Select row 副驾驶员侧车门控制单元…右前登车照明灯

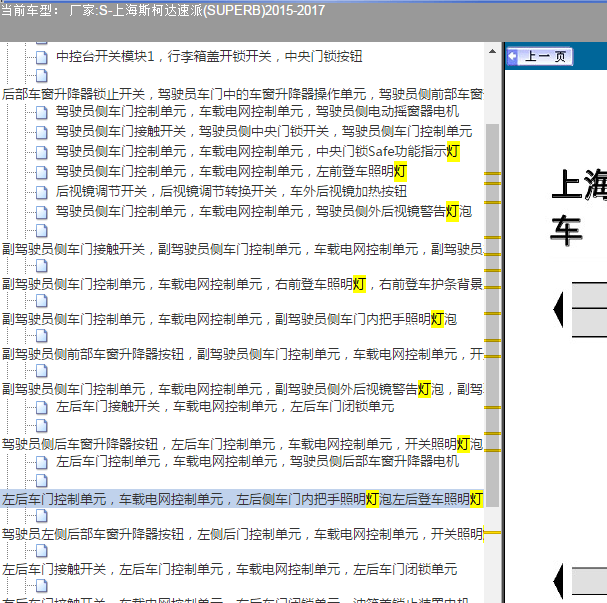pos(242,284)
